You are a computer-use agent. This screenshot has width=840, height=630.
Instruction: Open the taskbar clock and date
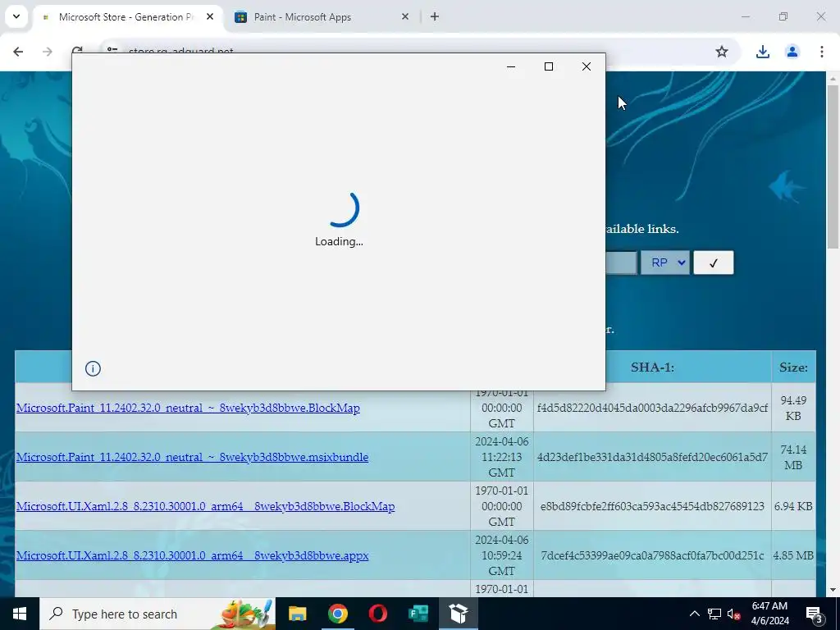tap(769, 614)
